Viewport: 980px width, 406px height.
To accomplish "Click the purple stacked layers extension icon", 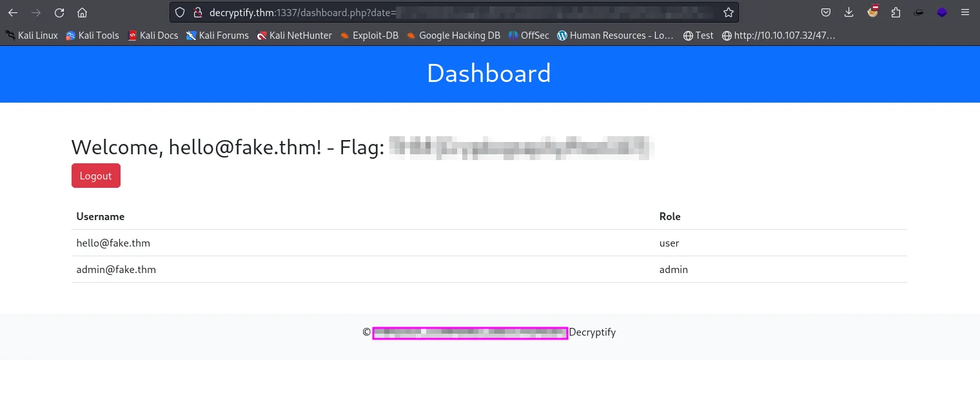I will [x=942, y=12].
